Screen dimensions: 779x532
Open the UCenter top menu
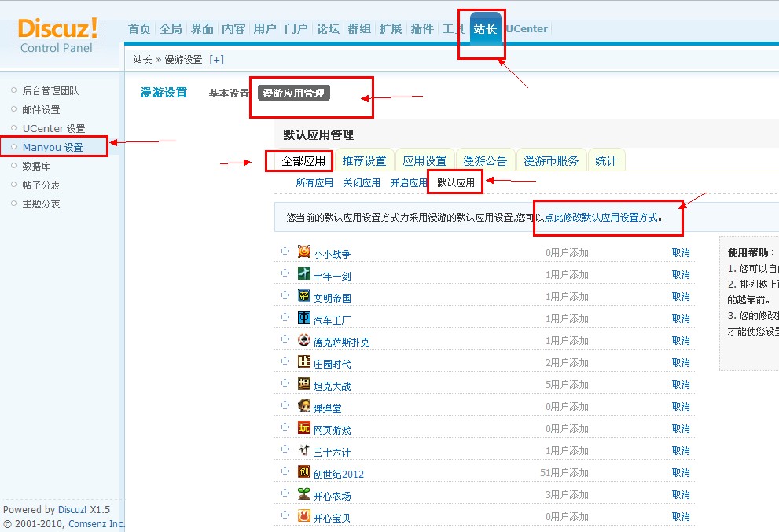(x=527, y=29)
